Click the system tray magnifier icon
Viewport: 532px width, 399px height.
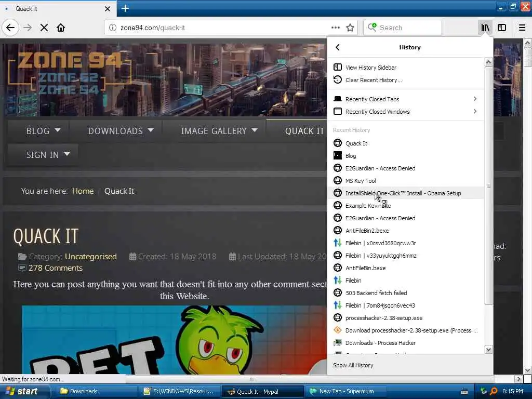click(x=494, y=391)
